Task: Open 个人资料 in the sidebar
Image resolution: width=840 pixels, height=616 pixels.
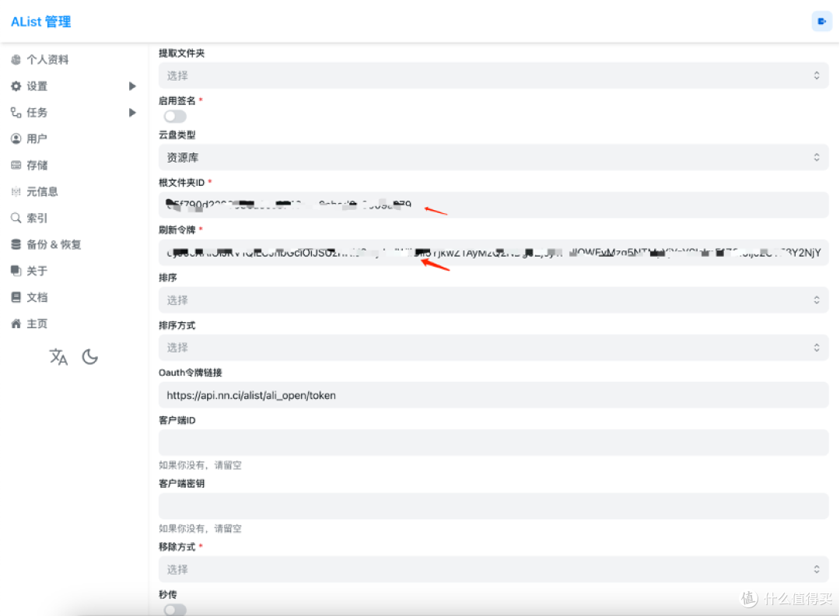Action: (x=47, y=60)
